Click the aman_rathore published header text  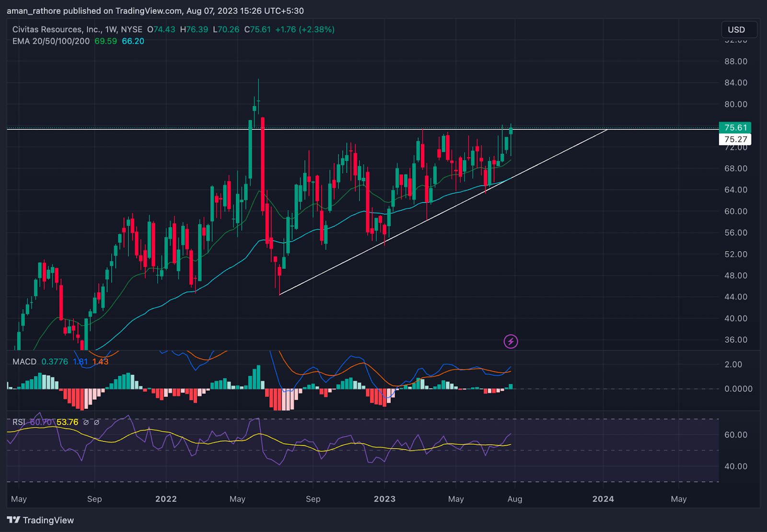pos(155,11)
